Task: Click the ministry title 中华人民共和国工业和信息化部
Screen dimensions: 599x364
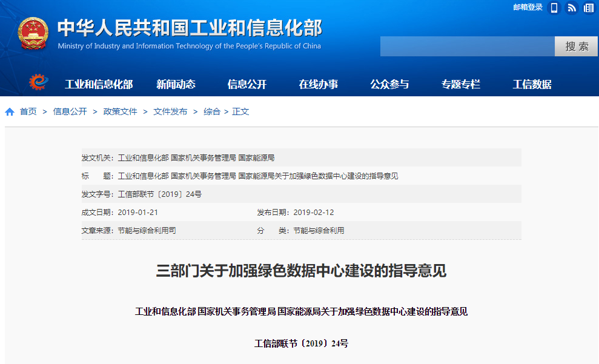Action: point(190,28)
